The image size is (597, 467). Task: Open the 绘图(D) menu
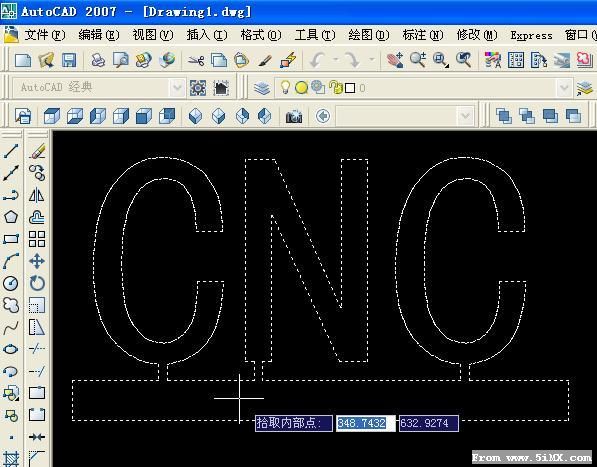[369, 35]
